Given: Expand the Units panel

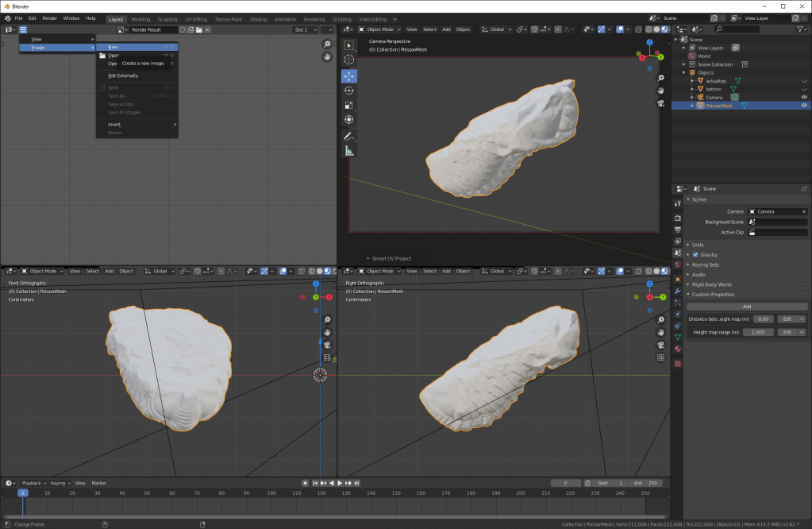Looking at the screenshot, I should pos(697,245).
